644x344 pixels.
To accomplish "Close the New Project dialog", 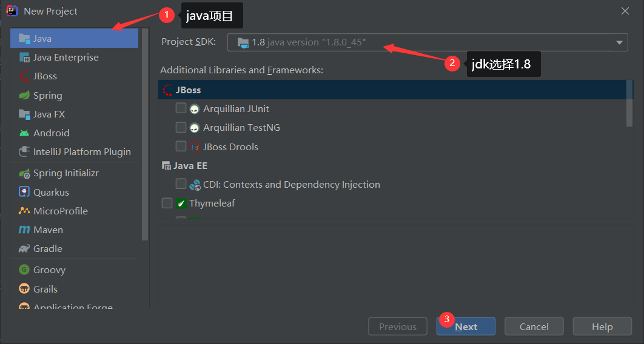I will tap(625, 11).
